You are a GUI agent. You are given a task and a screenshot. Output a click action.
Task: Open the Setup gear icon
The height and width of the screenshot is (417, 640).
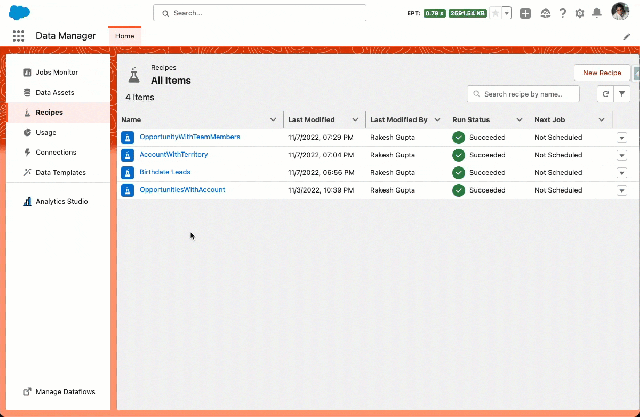tap(580, 13)
